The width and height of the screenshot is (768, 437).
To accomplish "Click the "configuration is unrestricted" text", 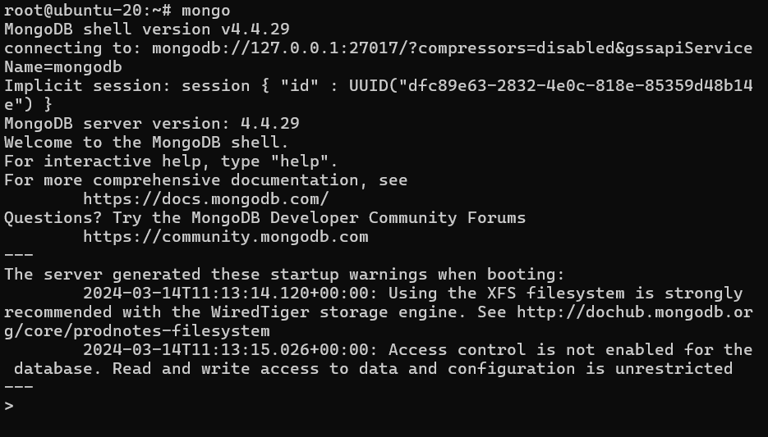I will click(590, 368).
